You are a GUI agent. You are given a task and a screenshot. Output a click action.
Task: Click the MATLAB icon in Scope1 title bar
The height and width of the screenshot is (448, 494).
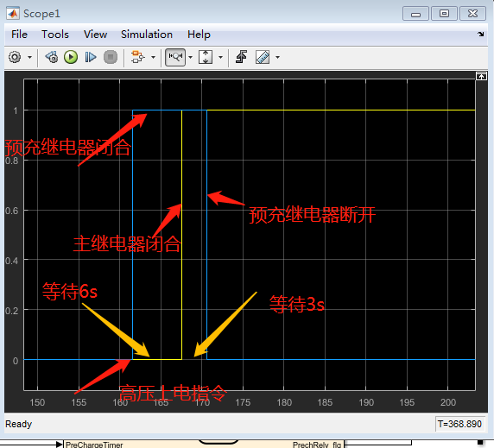point(13,14)
